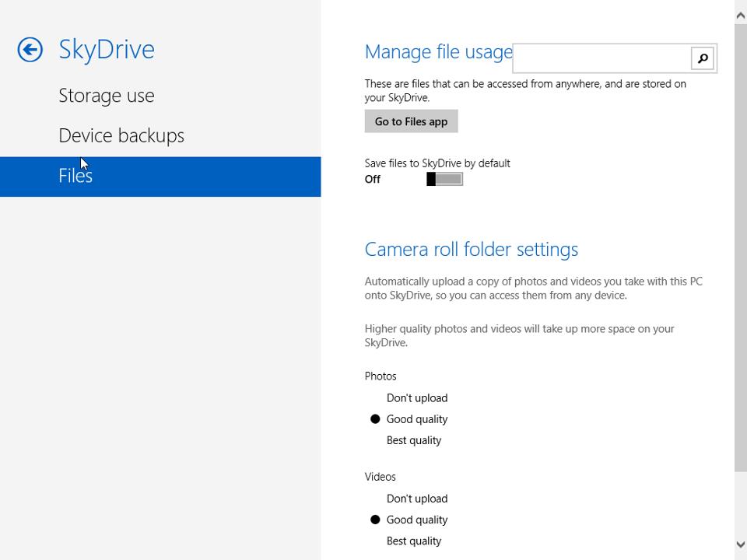Go back using the circled arrow icon
747x560 pixels.
coord(30,50)
